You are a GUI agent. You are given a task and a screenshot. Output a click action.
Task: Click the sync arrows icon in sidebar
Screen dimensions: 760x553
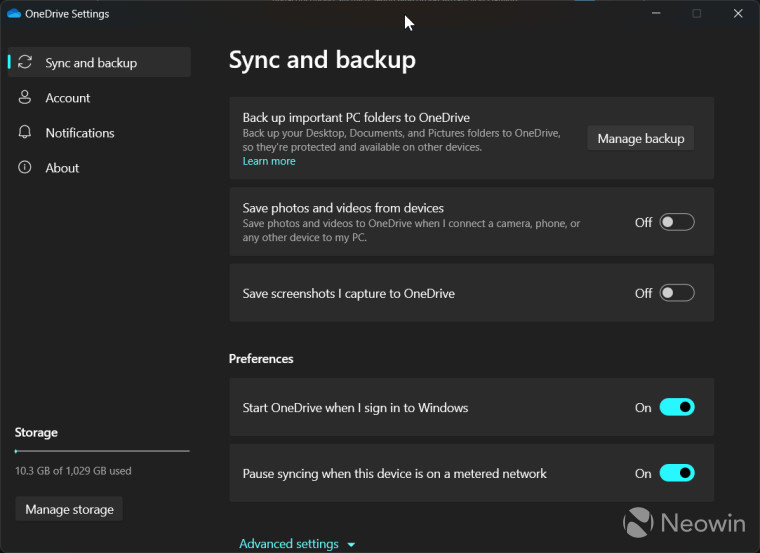(25, 63)
